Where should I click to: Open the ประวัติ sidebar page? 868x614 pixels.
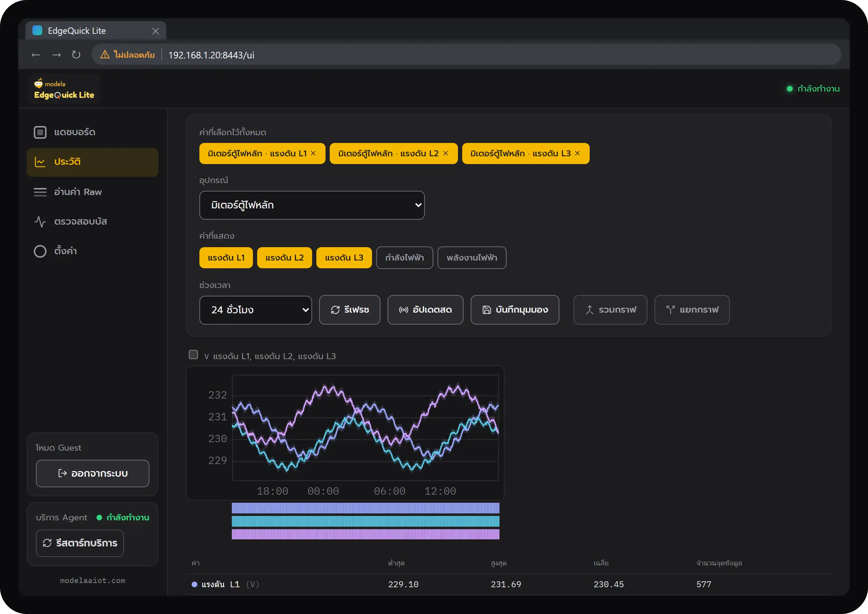pyautogui.click(x=92, y=162)
